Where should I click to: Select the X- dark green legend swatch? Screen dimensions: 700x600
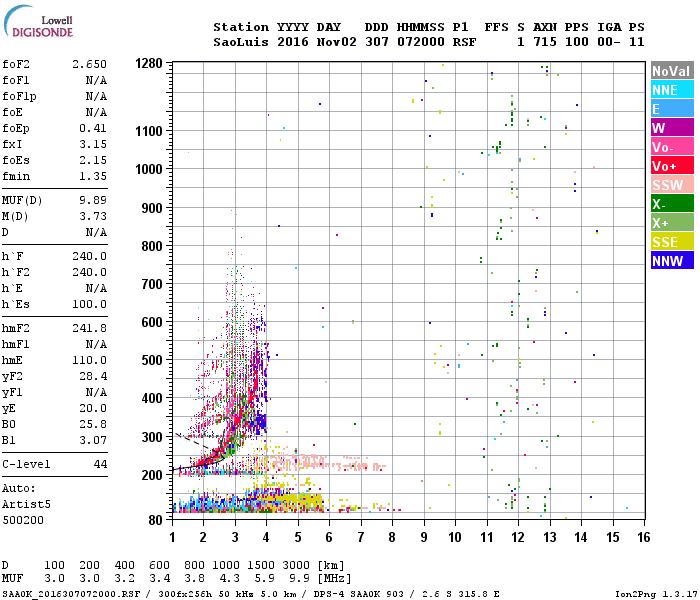coord(672,204)
